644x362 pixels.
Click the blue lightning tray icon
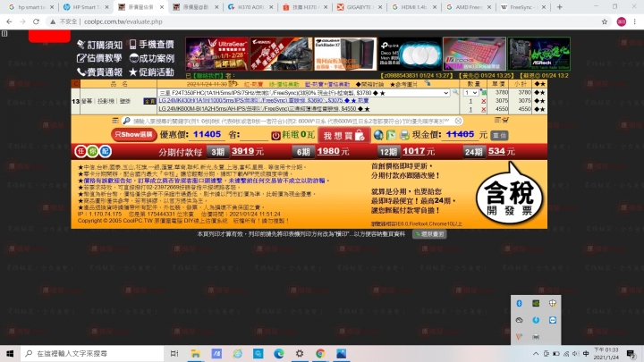[x=536, y=320]
